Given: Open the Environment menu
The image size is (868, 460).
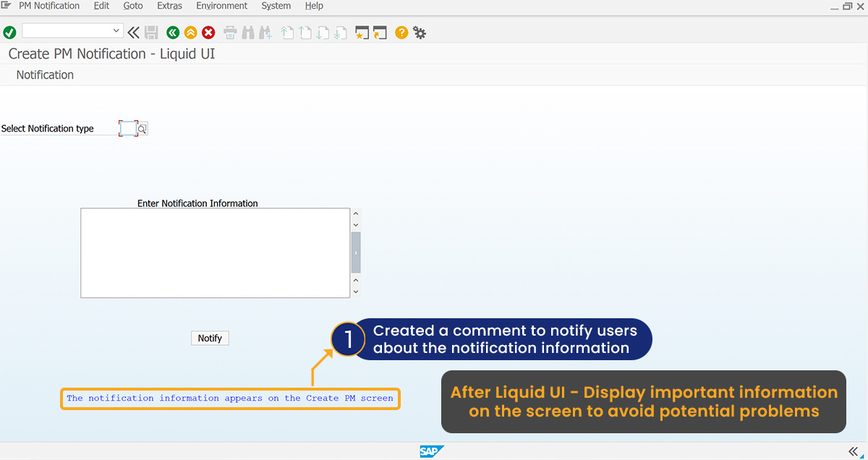Looking at the screenshot, I should (x=221, y=6).
